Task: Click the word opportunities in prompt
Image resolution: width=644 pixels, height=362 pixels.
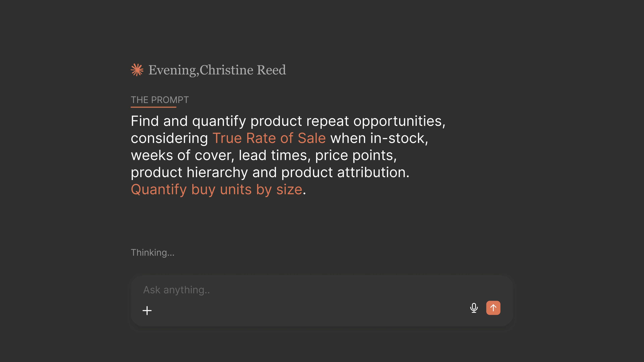Action: tap(399, 121)
